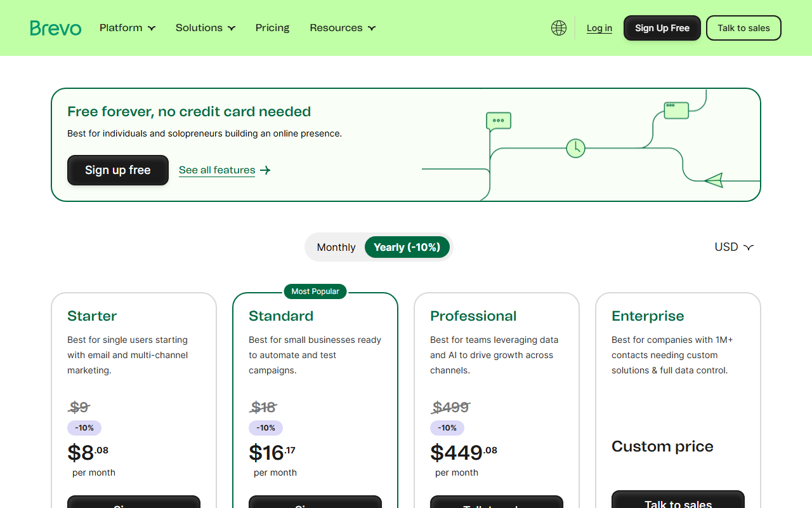Click the crossed-out $499 price
Image resolution: width=812 pixels, height=508 pixels.
coord(451,407)
